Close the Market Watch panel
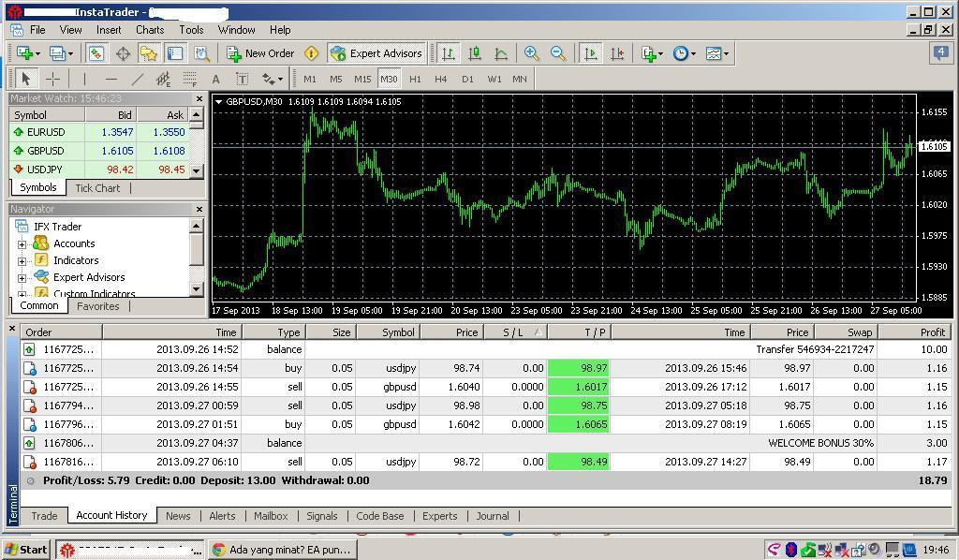Screen dimensions: 959x560 click(x=199, y=98)
